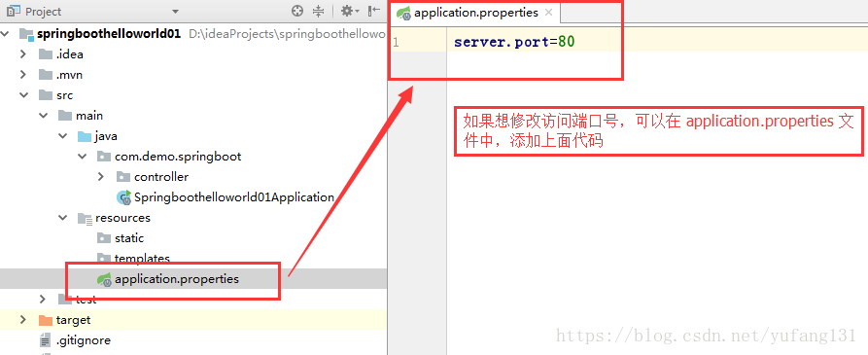This screenshot has width=868, height=355.
Task: Click the collapse all icon in Project toolbar
Action: pyautogui.click(x=318, y=11)
